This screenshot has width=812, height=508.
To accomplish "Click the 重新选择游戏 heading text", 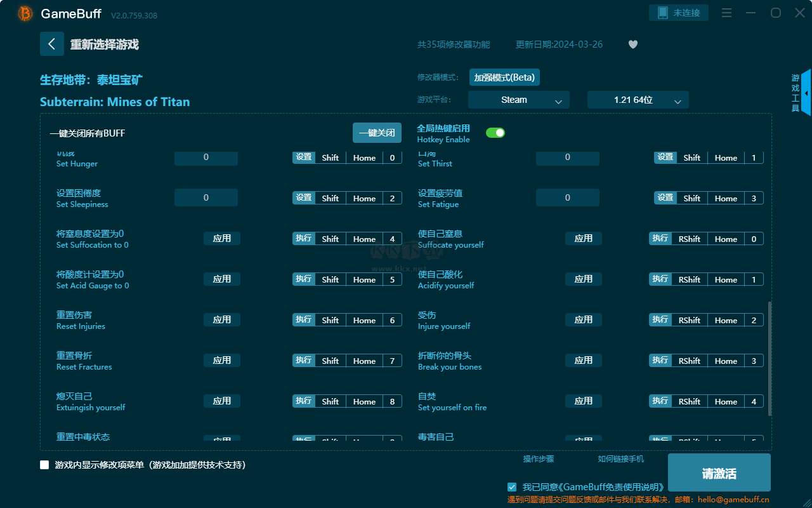I will [105, 44].
